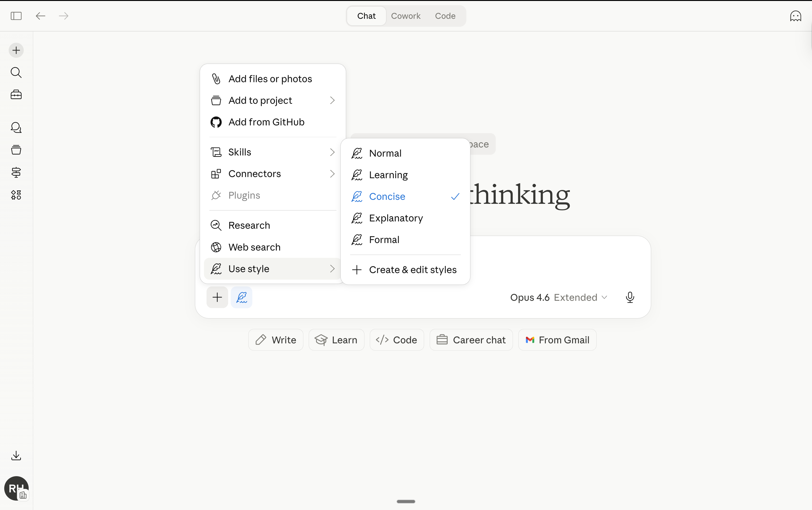Open the chats bubble icon in sidebar
The height and width of the screenshot is (510, 812).
[16, 127]
